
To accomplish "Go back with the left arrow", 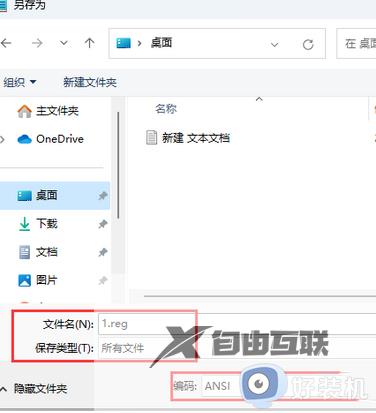I will click(x=6, y=43).
